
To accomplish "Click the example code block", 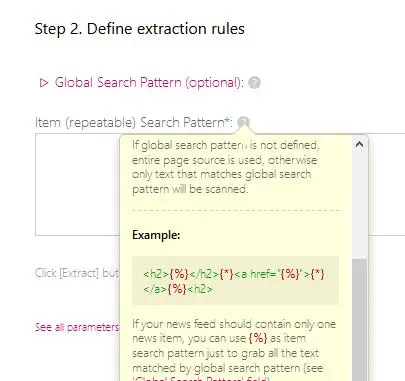I will point(235,281).
